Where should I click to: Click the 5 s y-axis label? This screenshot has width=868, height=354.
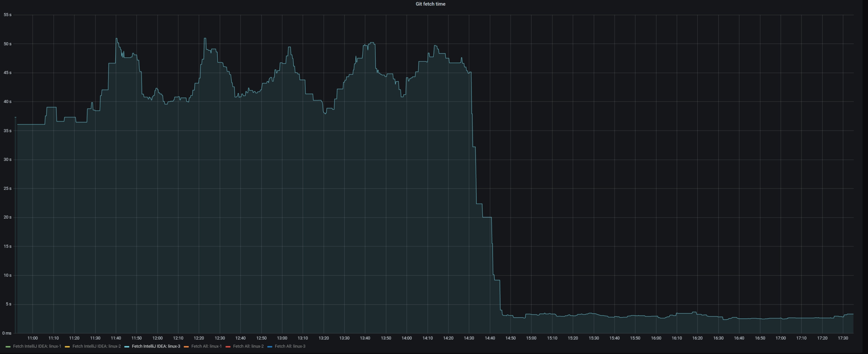[x=8, y=304]
